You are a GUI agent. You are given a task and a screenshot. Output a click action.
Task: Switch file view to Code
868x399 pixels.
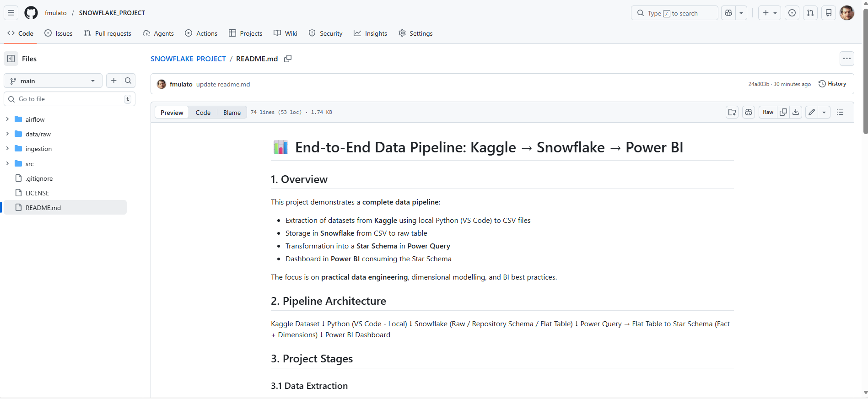click(x=203, y=113)
